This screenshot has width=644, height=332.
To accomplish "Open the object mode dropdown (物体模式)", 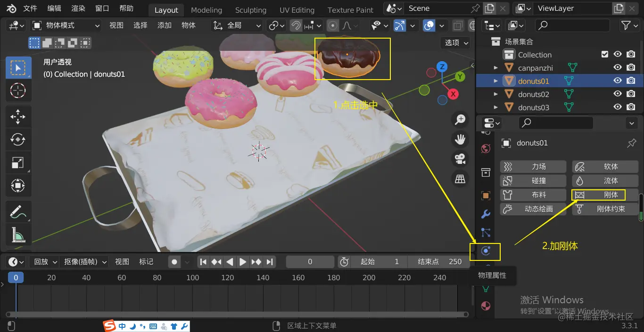I will pyautogui.click(x=66, y=25).
